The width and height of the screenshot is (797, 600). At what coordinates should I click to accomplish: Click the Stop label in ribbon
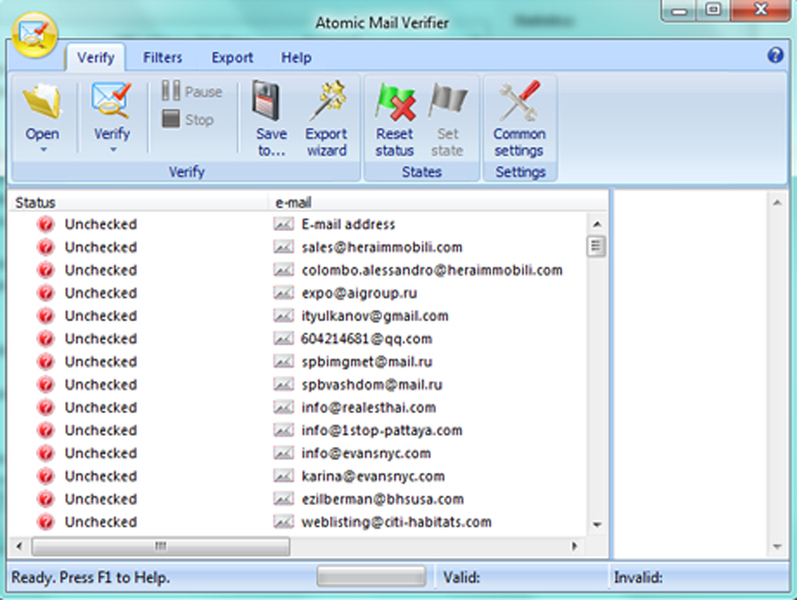click(x=199, y=120)
